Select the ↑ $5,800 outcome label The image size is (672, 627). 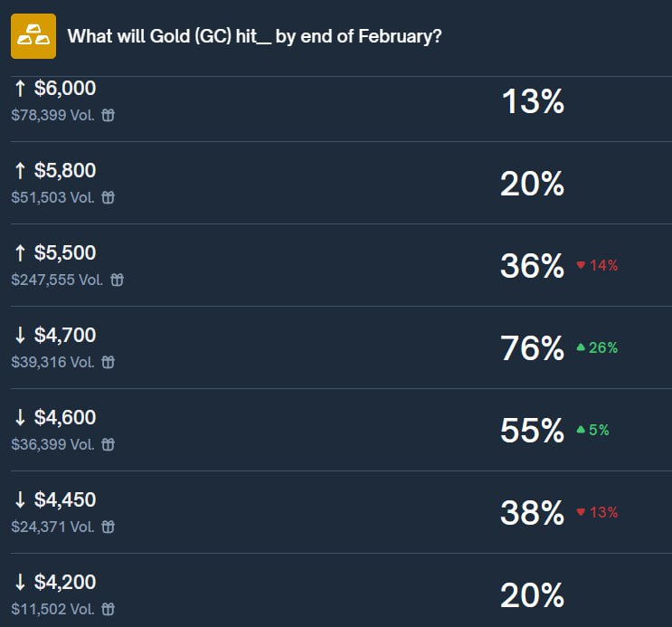point(55,170)
